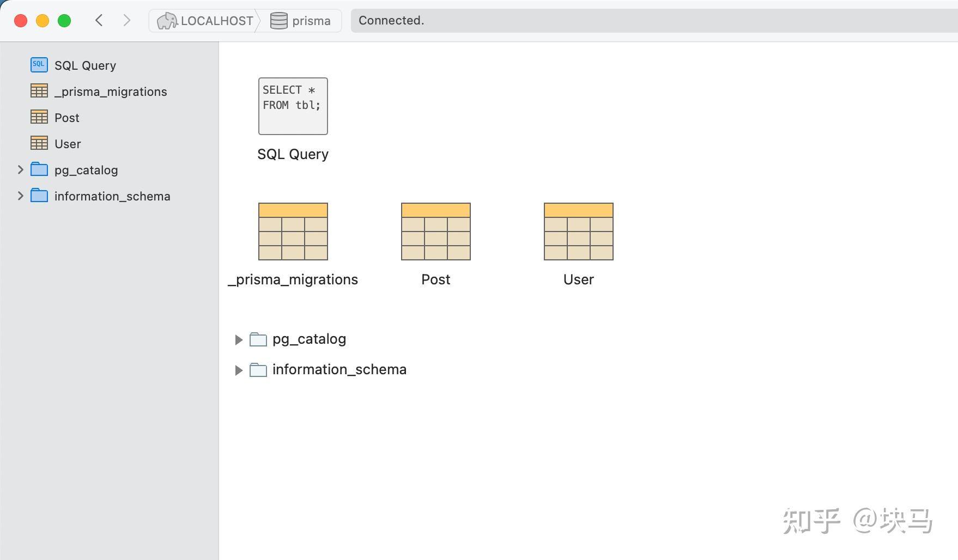Open the SQL Query editor from the sidebar
Viewport: 958px width, 560px height.
(84, 65)
